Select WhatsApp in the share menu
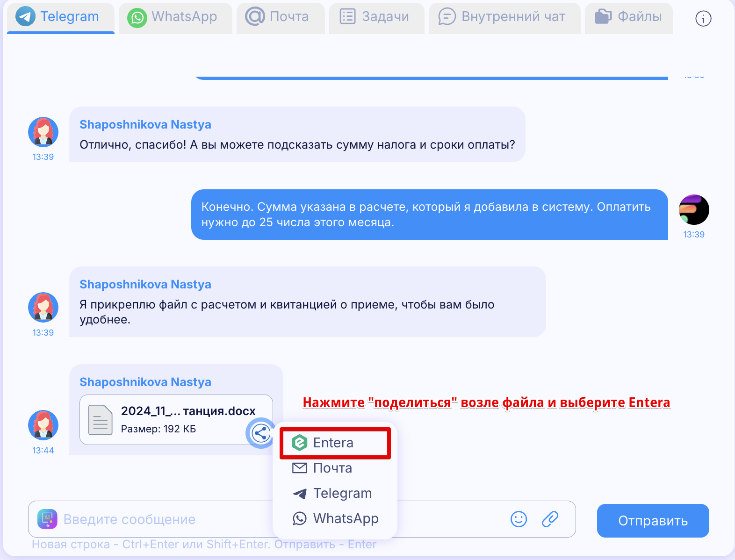735x560 pixels. (x=335, y=518)
